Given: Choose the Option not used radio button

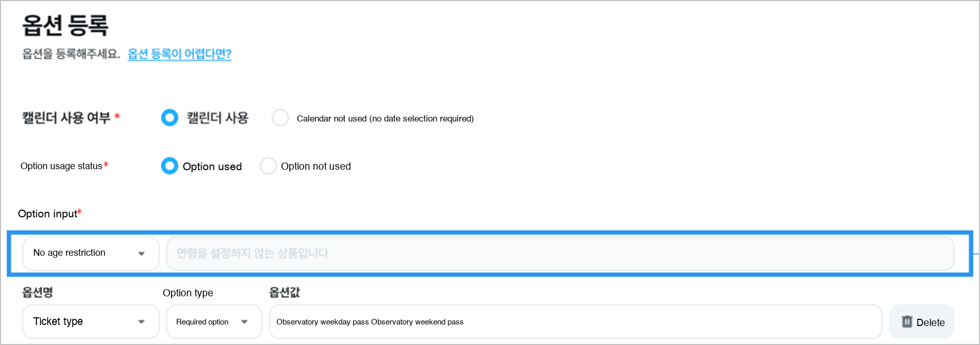Looking at the screenshot, I should (x=268, y=166).
